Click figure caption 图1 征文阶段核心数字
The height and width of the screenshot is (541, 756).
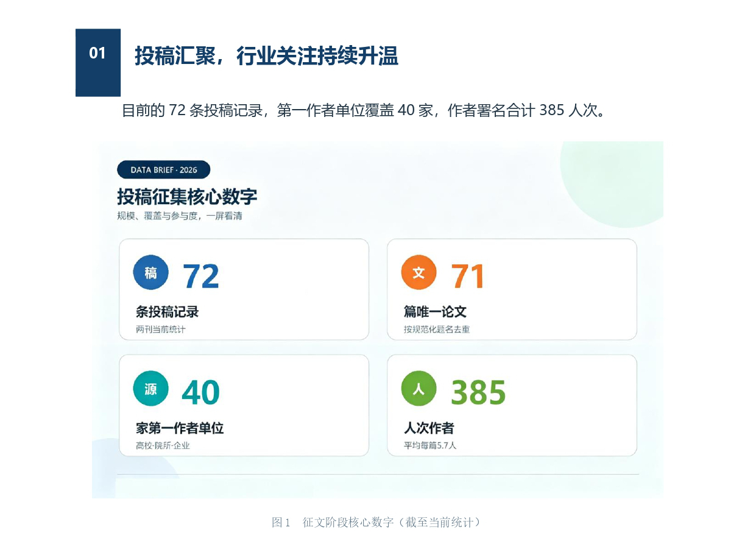pos(378,522)
